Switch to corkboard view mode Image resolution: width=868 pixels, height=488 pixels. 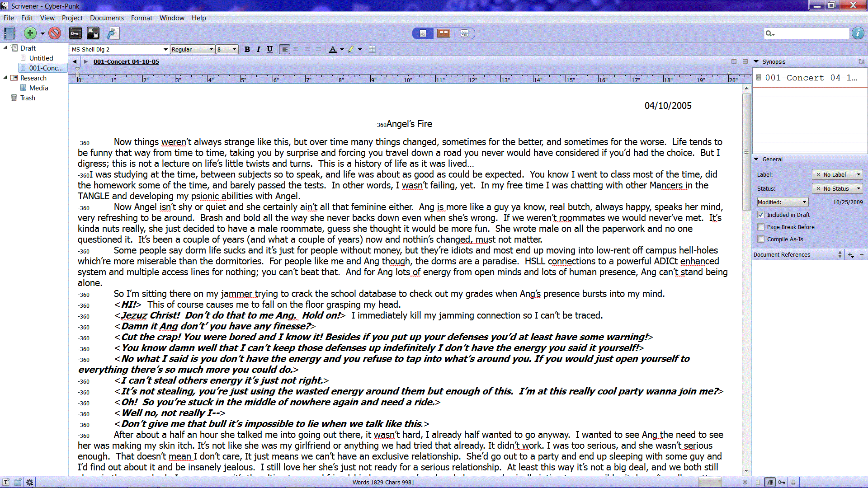coord(443,33)
